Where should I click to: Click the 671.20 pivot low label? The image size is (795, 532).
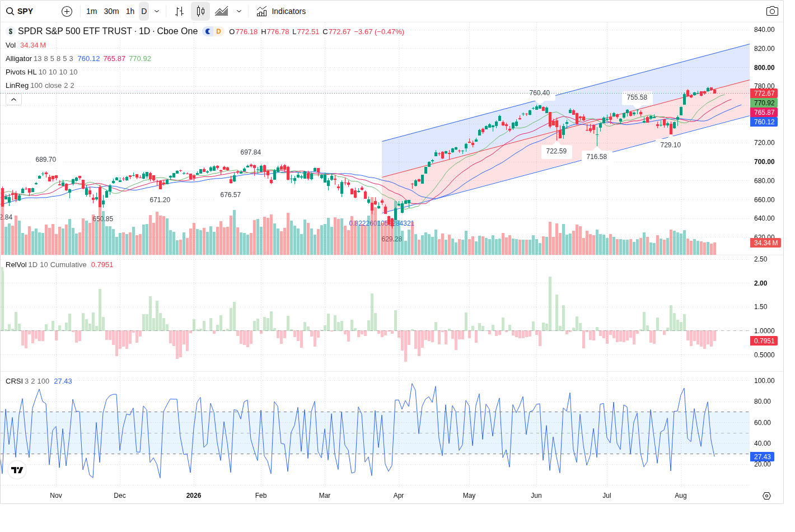tap(160, 200)
